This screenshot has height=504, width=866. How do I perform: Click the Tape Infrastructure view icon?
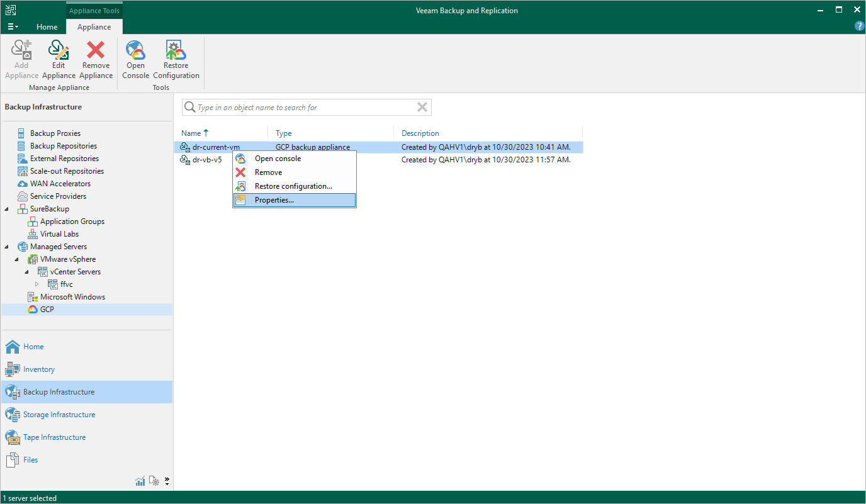(x=13, y=437)
